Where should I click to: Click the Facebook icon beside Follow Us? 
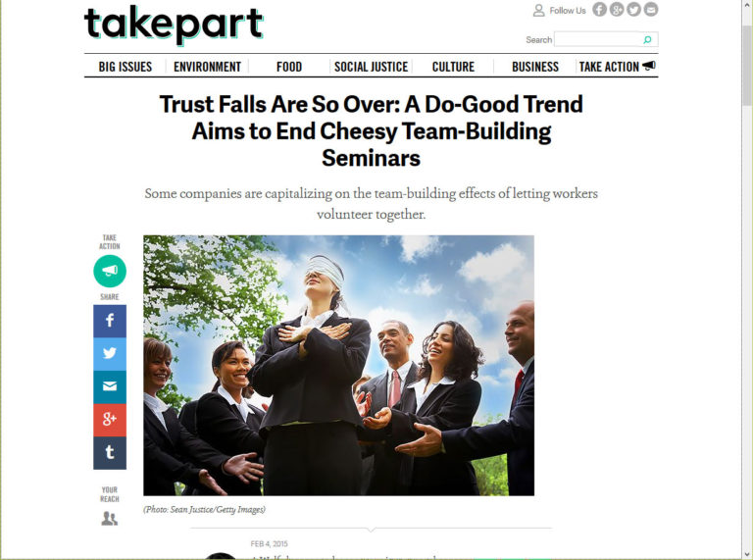pos(599,10)
